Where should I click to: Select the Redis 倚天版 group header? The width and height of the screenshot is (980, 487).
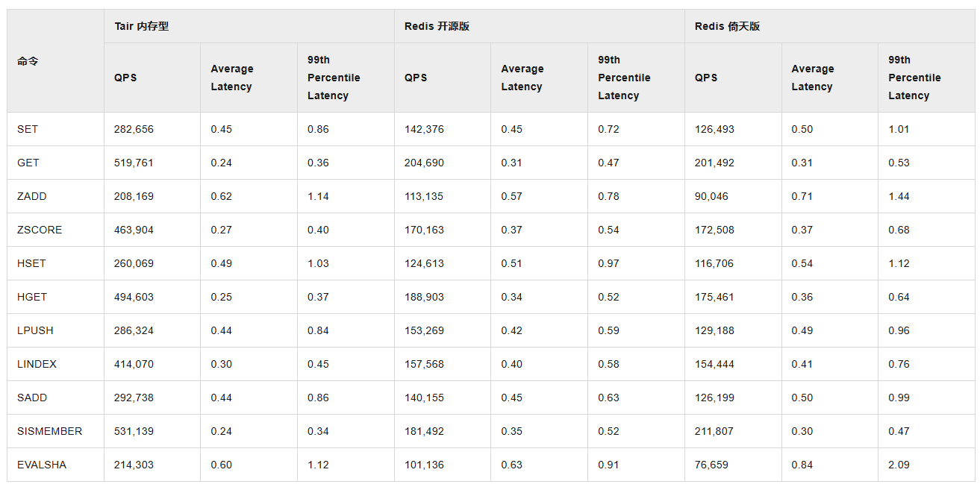coord(727,26)
